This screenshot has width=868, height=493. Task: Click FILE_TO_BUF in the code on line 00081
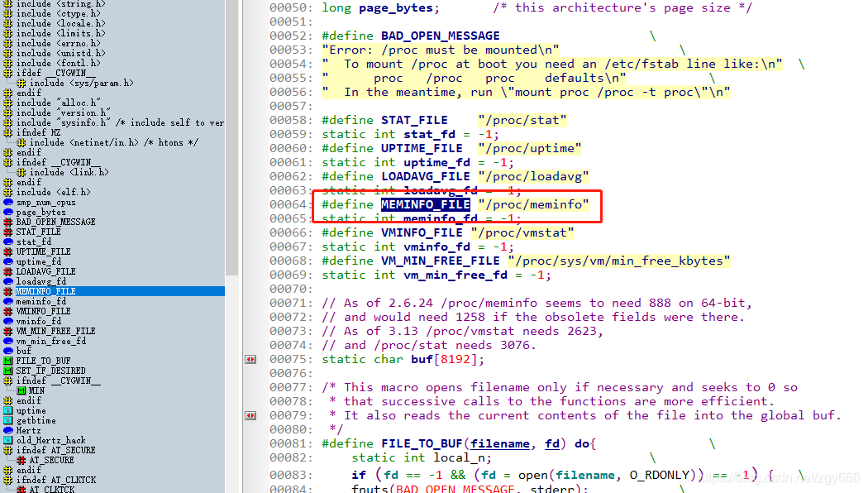(422, 443)
